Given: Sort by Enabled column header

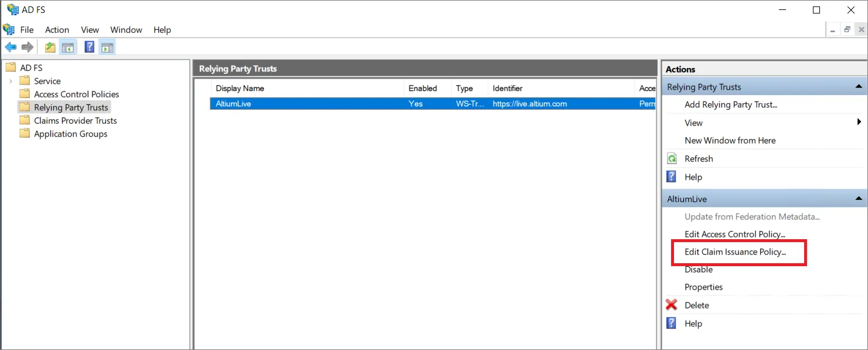Looking at the screenshot, I should pyautogui.click(x=428, y=88).
